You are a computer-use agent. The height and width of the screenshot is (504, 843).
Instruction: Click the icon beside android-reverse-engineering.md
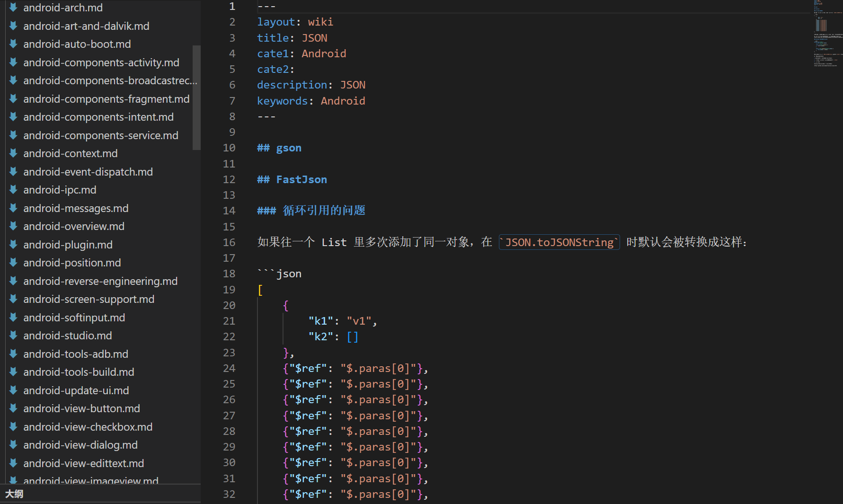coord(13,281)
